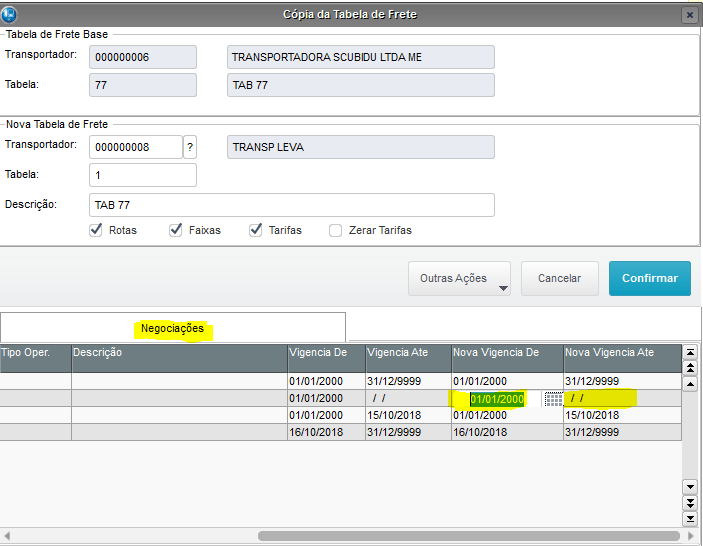Viewport: 703px width, 546px height.
Task: Jump to bottom of negotiations grid
Action: [x=690, y=518]
